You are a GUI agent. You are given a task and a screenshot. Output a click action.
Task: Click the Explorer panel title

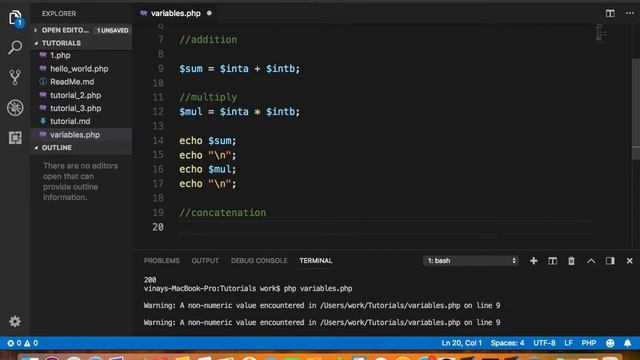click(x=59, y=13)
